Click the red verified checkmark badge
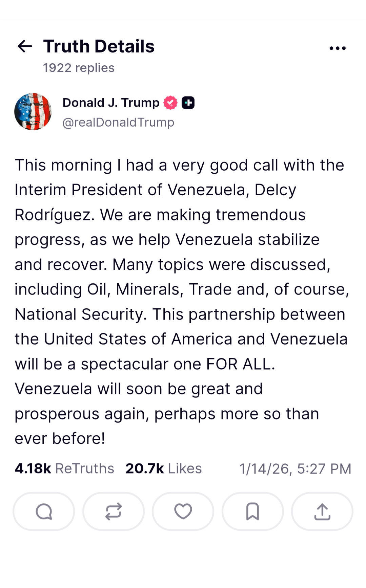 click(x=170, y=103)
